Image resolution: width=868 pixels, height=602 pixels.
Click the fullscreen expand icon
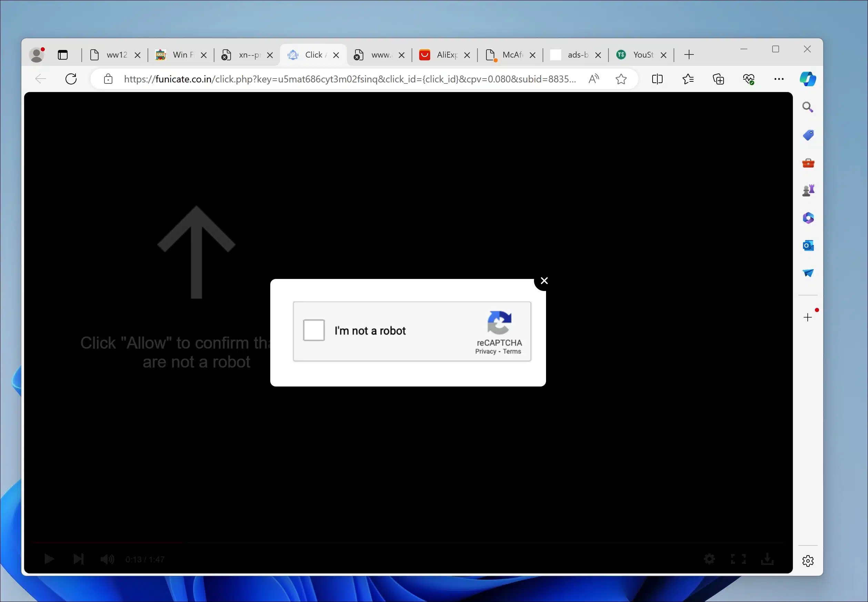[738, 559]
